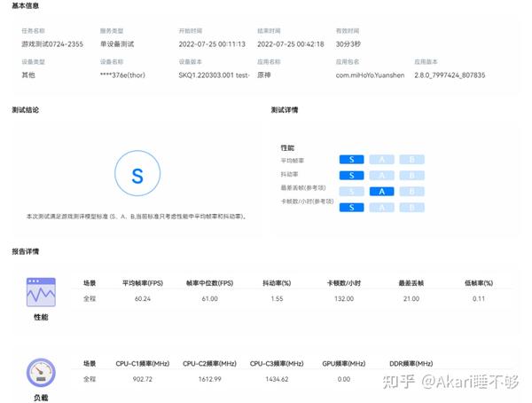Image resolution: width=532 pixels, height=403 pixels.
Task: Click the CPU-C2频率(MHz) column header
Action: coord(209,364)
